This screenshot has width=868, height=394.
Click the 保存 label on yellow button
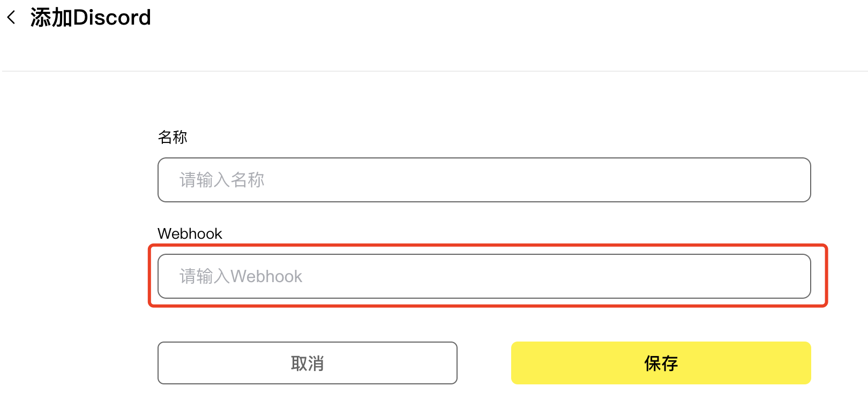(661, 363)
